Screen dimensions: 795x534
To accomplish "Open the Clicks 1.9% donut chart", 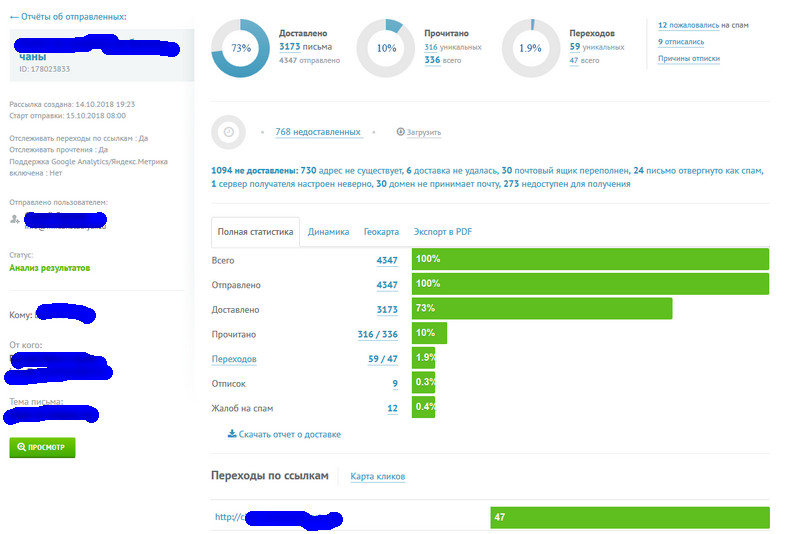I will point(531,48).
